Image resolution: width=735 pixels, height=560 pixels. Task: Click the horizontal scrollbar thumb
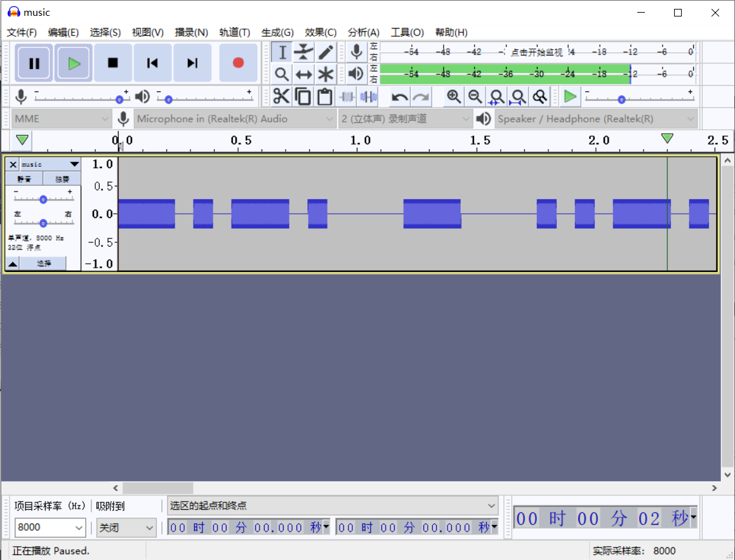pyautogui.click(x=157, y=488)
